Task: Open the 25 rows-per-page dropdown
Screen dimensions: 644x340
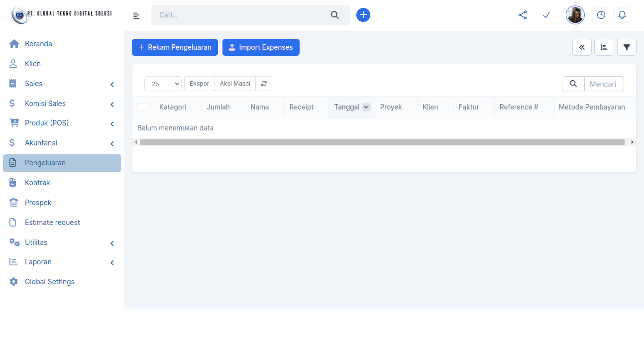Action: click(x=163, y=84)
